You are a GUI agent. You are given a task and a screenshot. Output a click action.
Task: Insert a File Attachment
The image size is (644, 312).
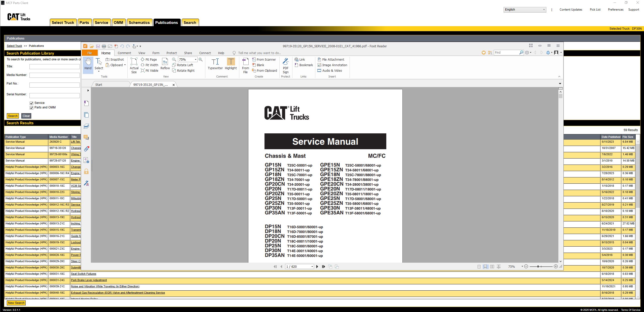[x=331, y=60]
